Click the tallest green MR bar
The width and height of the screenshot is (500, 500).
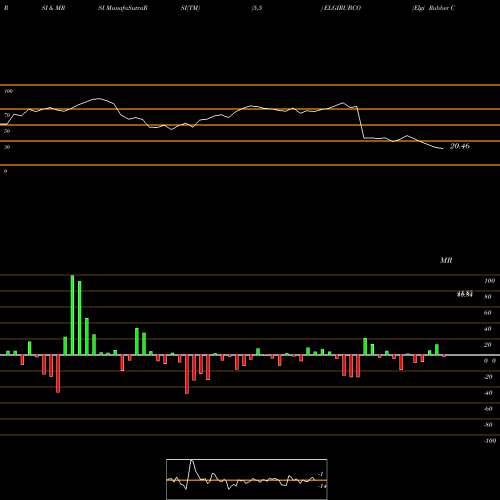coord(72,315)
